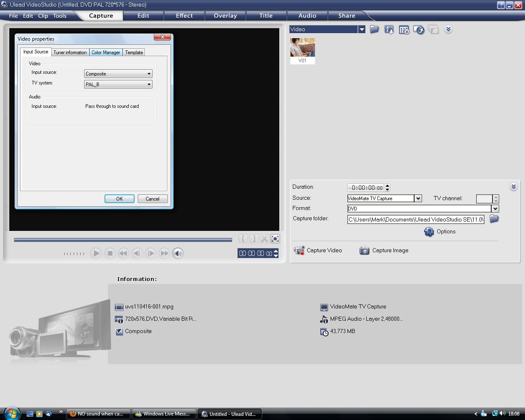Screen dimensions: 525x420
Task: Open the Edit menu
Action: (28, 16)
